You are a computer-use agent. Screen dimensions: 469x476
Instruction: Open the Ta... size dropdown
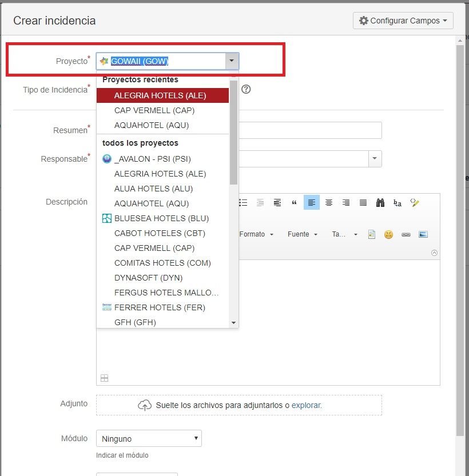(345, 234)
